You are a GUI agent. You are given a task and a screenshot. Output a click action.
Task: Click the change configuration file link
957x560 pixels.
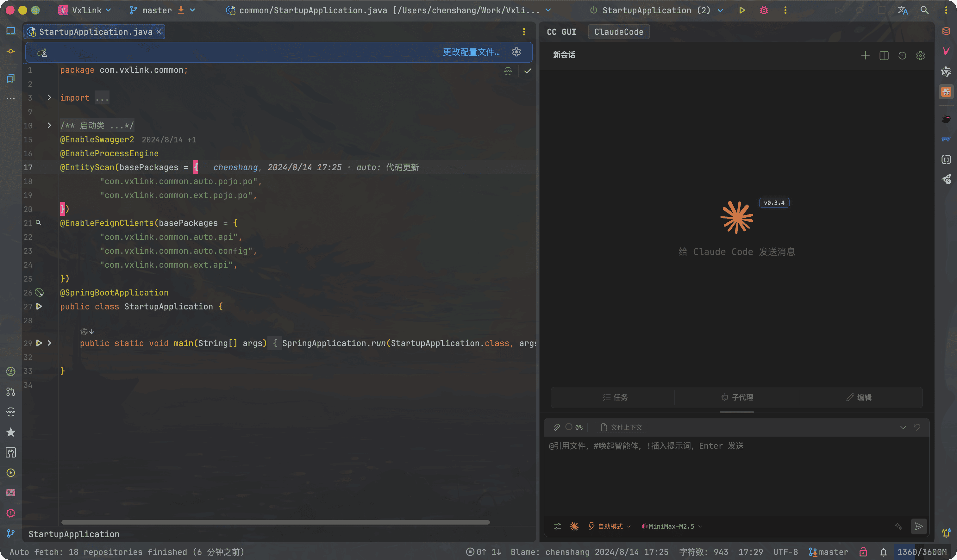(x=471, y=52)
